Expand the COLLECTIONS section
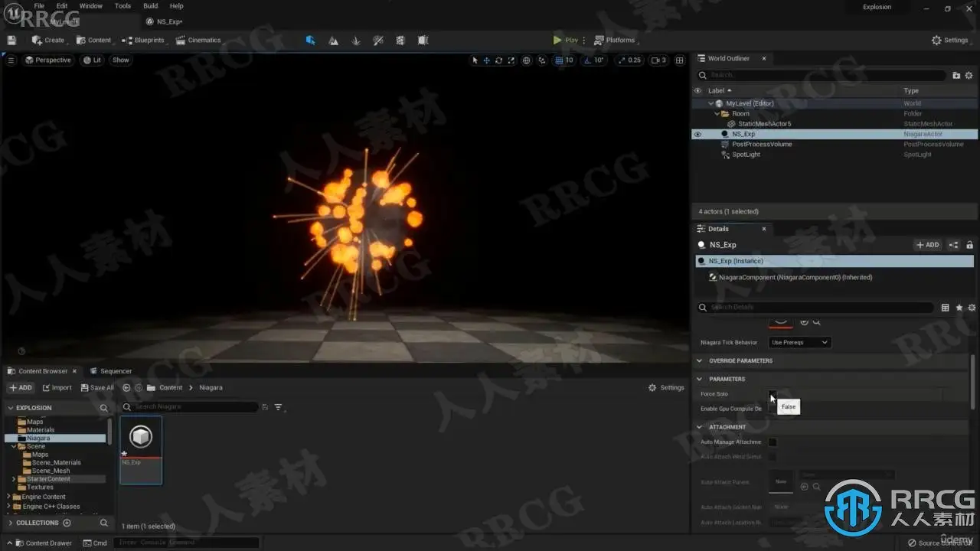The image size is (980, 551). (x=11, y=523)
